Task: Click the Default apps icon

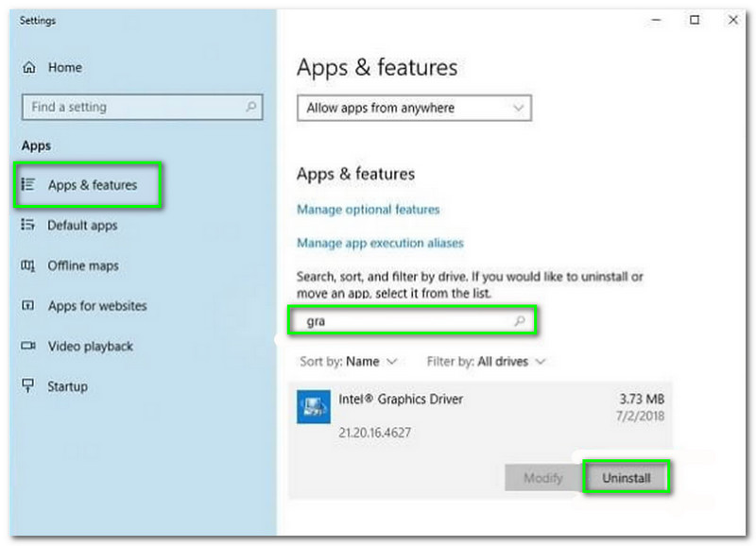Action: [28, 226]
